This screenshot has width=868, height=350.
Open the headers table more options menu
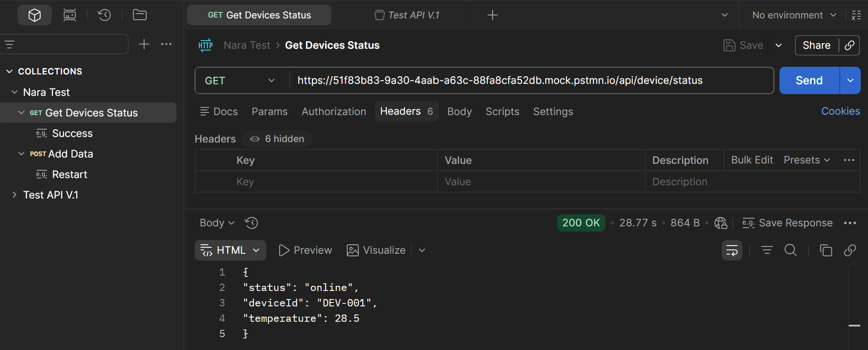(x=849, y=160)
